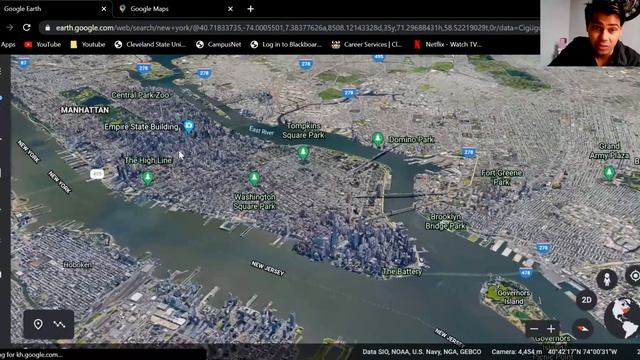Add a placemark with the pin tool
Image resolution: width=640 pixels, height=360 pixels.
pyautogui.click(x=38, y=324)
